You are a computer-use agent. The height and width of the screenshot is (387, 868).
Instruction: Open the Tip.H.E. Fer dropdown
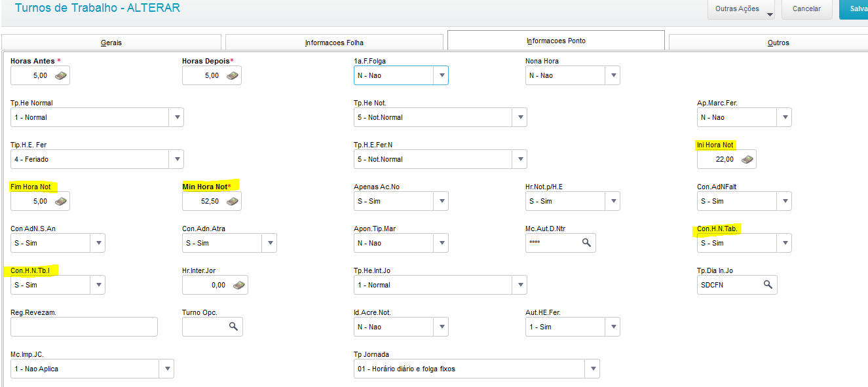pyautogui.click(x=97, y=159)
